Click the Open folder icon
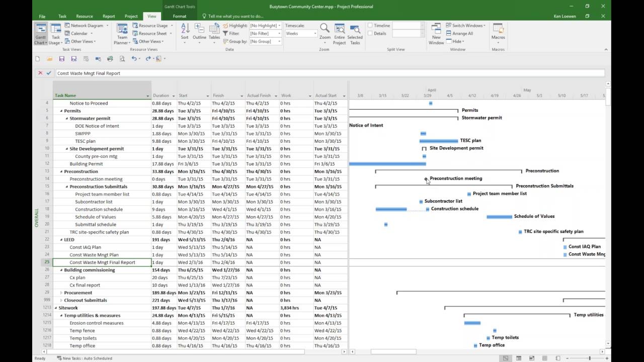The width and height of the screenshot is (644, 362). coord(50,59)
